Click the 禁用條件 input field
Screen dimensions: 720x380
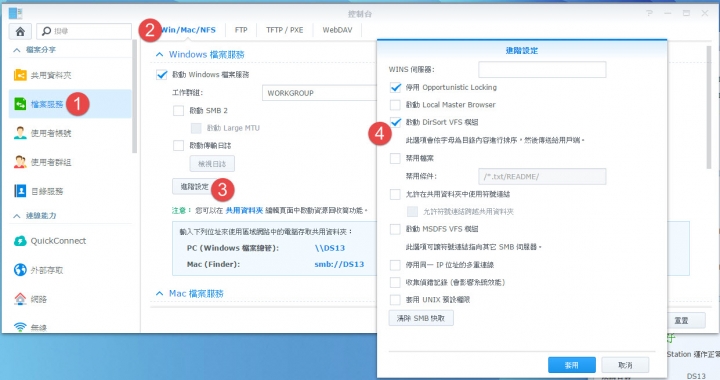tap(542, 176)
